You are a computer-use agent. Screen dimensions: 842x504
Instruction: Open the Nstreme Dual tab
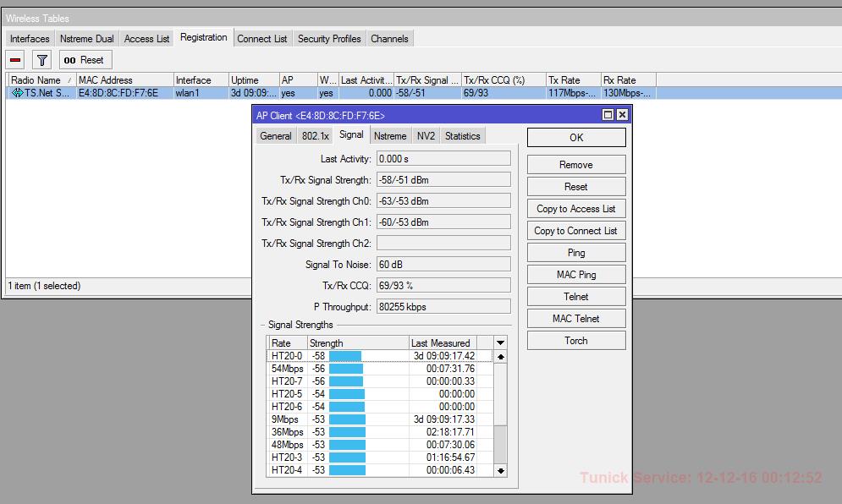(87, 39)
